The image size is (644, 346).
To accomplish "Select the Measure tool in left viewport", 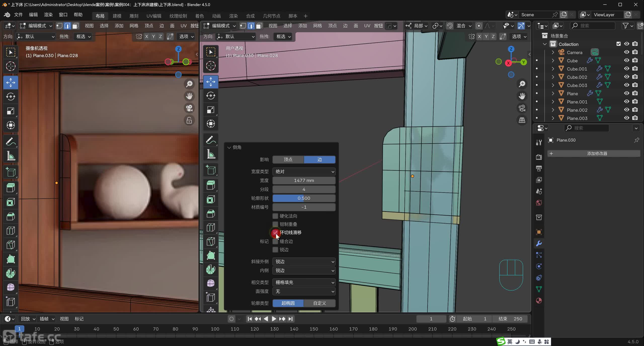I will tap(11, 156).
